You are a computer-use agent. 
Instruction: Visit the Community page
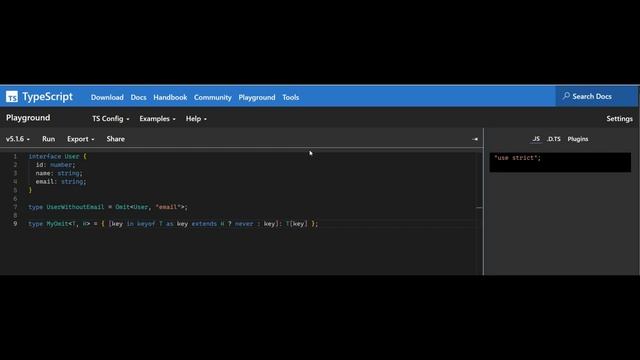click(x=213, y=97)
